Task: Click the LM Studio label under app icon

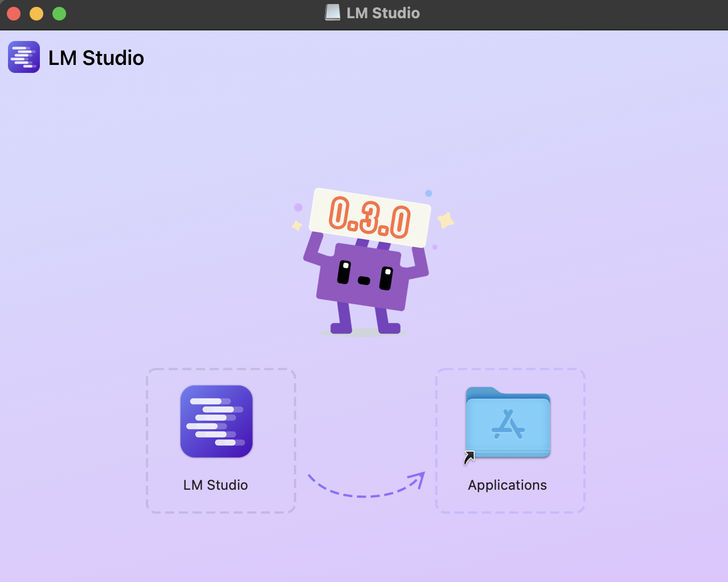Action: coord(215,485)
